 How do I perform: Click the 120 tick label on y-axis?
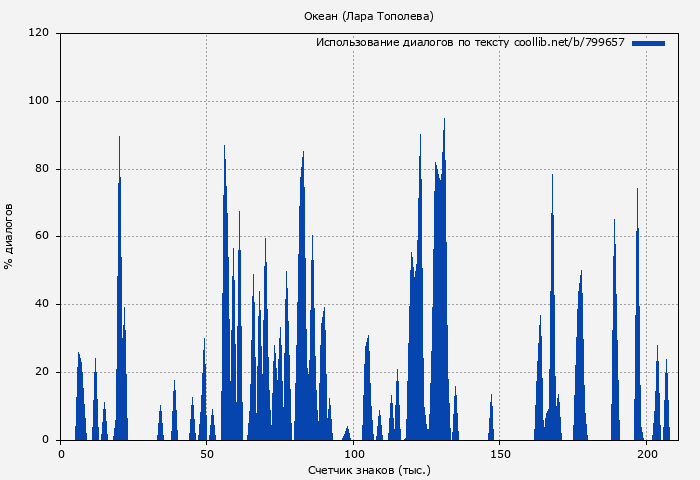pos(39,33)
